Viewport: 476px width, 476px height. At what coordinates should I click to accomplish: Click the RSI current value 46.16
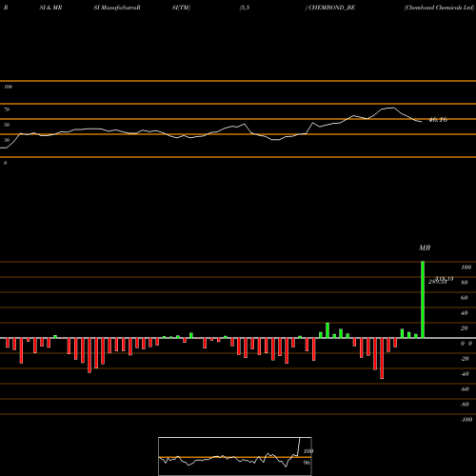tap(438, 120)
